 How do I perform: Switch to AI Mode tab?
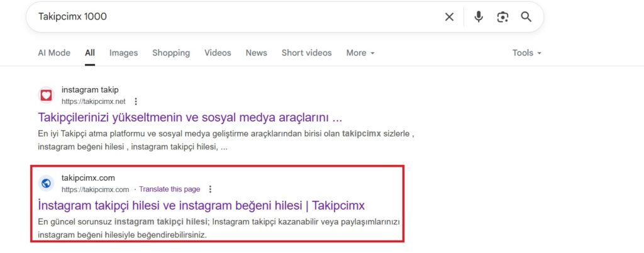pyautogui.click(x=54, y=53)
